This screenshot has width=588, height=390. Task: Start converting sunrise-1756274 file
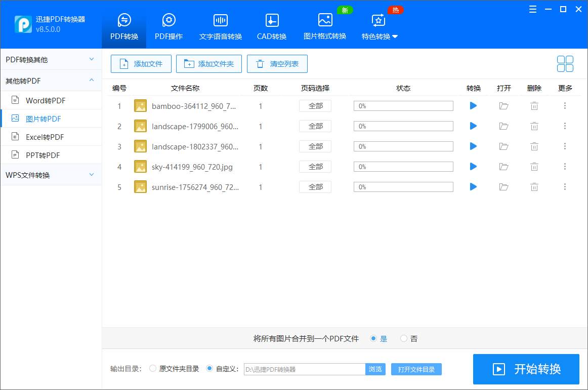473,187
